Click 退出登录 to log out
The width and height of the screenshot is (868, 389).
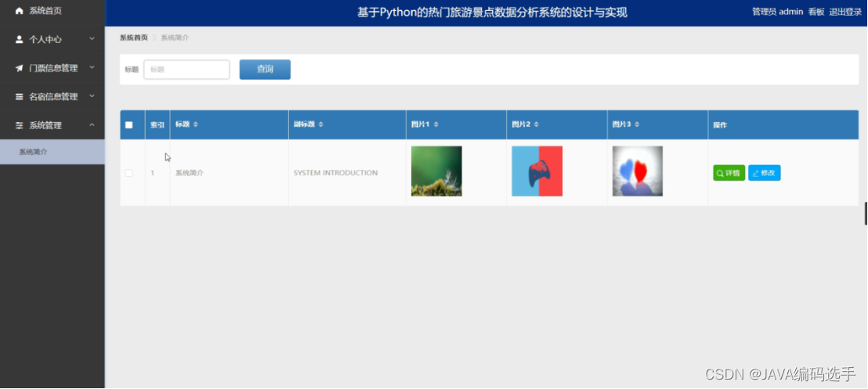tap(845, 12)
